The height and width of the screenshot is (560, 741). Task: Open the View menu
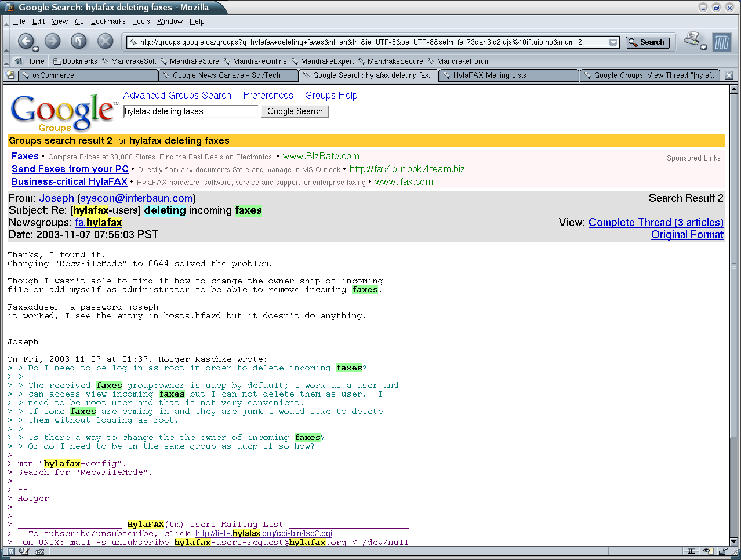[60, 21]
